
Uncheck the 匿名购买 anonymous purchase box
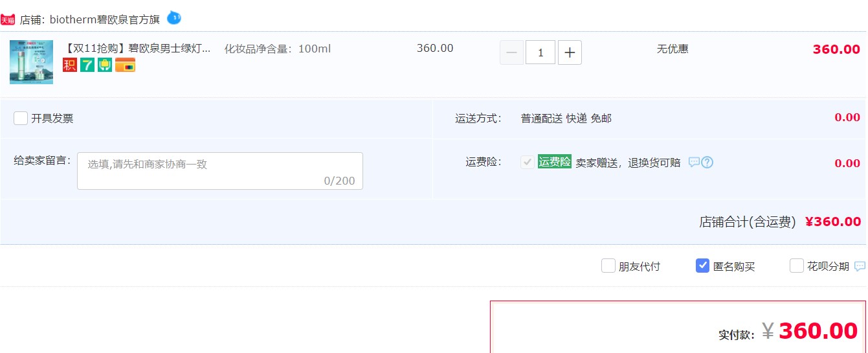click(702, 266)
